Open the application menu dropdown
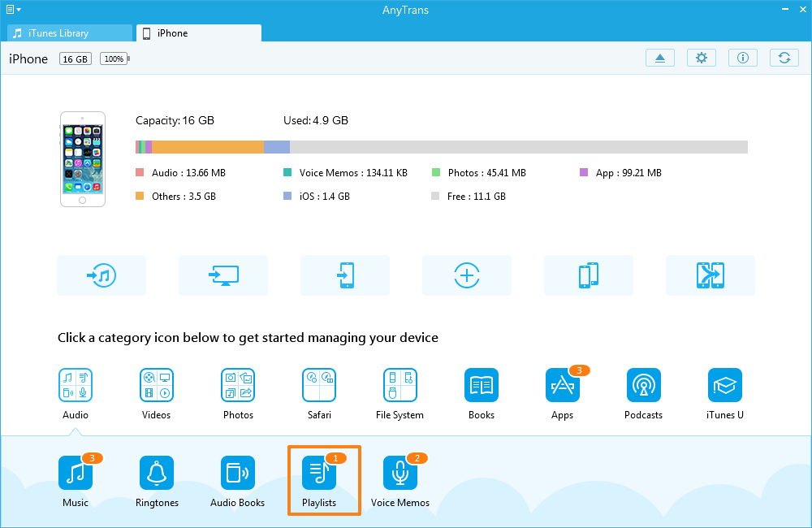Screen dimensions: 812x528 [x=13, y=10]
